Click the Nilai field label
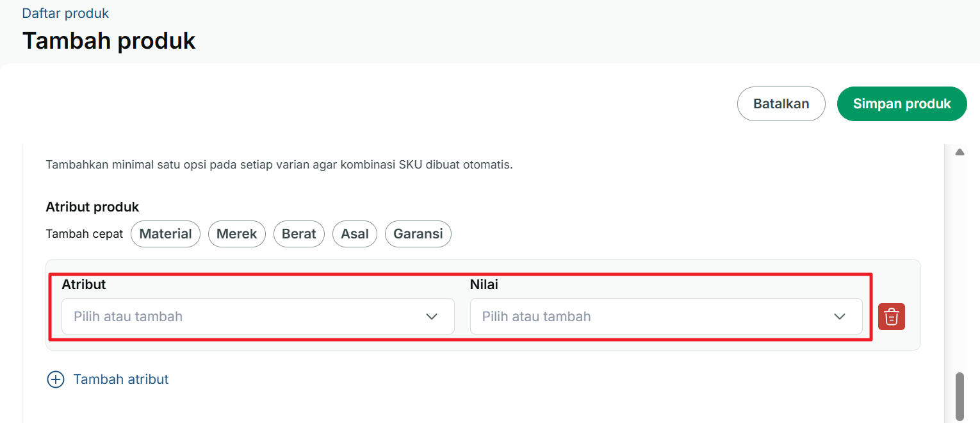This screenshot has height=423, width=980. 484,285
